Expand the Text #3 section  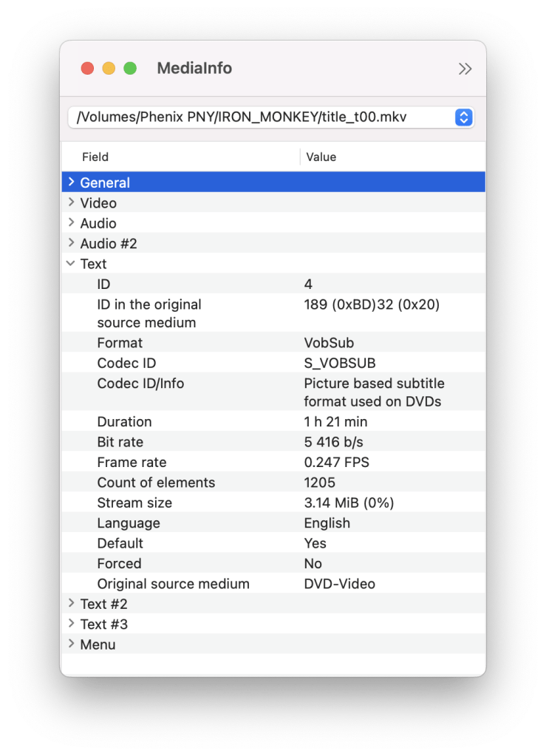click(71, 624)
